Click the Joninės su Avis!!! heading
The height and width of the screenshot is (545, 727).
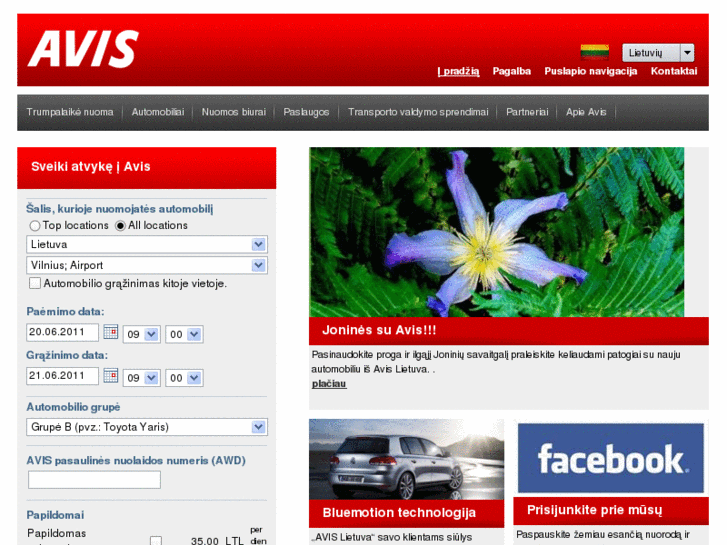[379, 330]
